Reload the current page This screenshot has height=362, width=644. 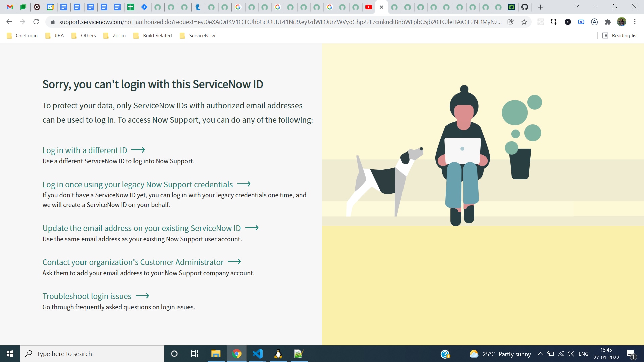pyautogui.click(x=36, y=22)
